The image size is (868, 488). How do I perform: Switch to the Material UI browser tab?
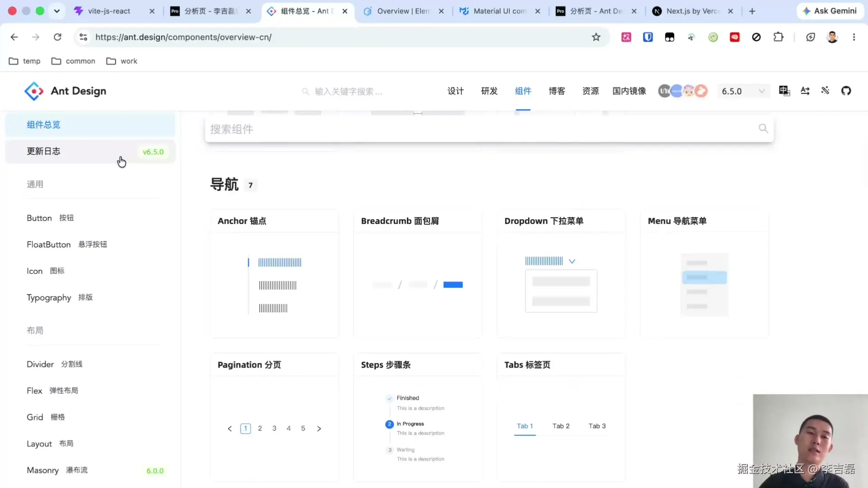click(500, 11)
